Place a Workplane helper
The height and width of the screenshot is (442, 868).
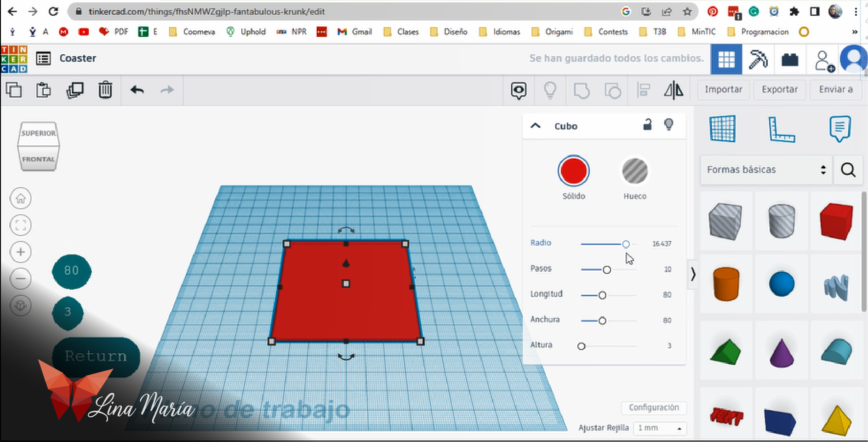pos(723,129)
